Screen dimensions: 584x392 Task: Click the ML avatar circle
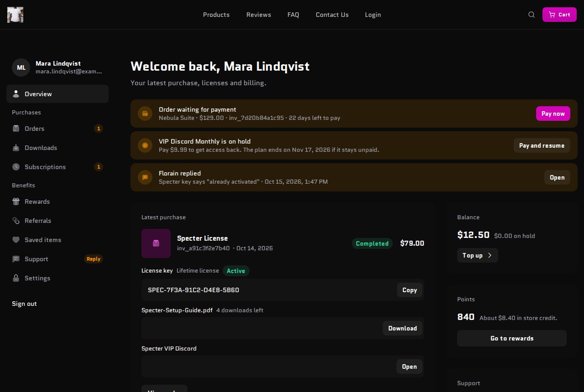[21, 67]
